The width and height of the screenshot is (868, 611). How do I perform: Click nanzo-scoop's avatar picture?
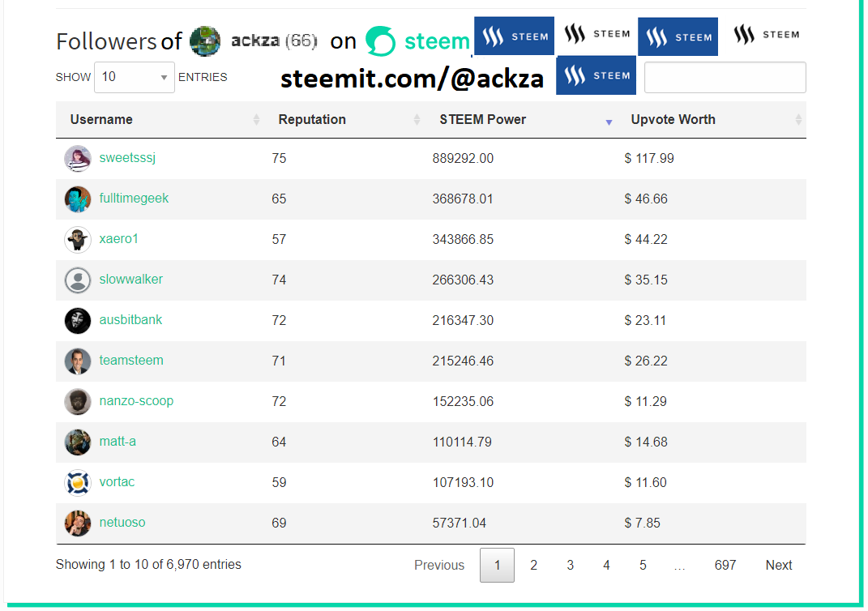(x=78, y=401)
